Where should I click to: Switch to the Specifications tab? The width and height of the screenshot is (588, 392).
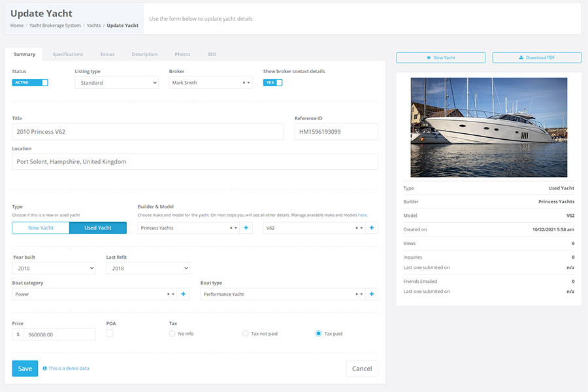(68, 54)
